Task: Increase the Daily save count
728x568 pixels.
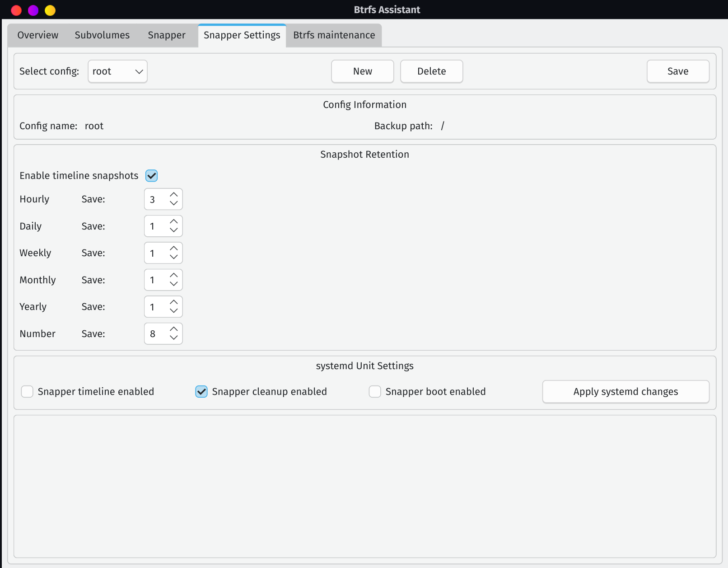Action: click(174, 222)
